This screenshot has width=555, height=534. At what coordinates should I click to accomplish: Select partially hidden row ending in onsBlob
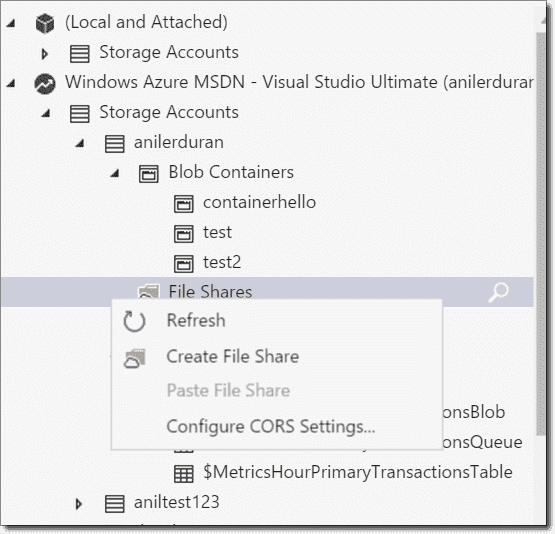tap(474, 413)
